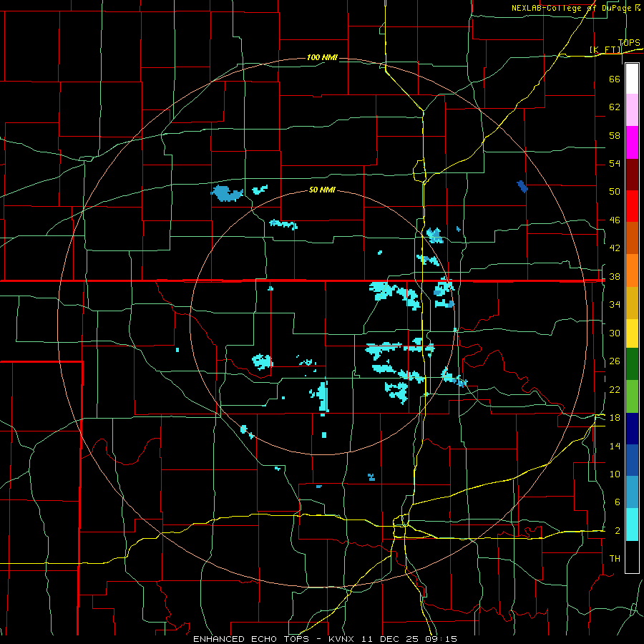This screenshot has width=644, height=644.
Task: Click the "50" legend value
Action: tap(615, 191)
